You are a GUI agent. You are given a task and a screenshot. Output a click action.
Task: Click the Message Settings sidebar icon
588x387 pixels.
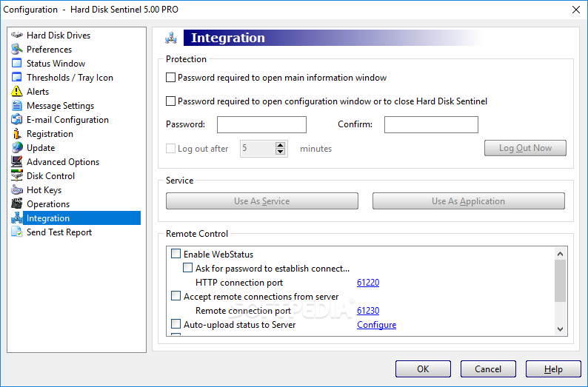(17, 105)
